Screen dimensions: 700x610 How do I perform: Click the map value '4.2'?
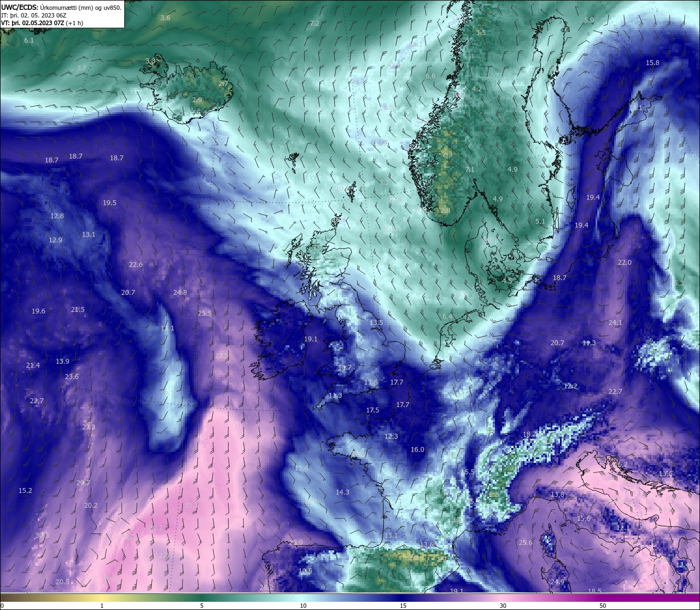point(477,89)
